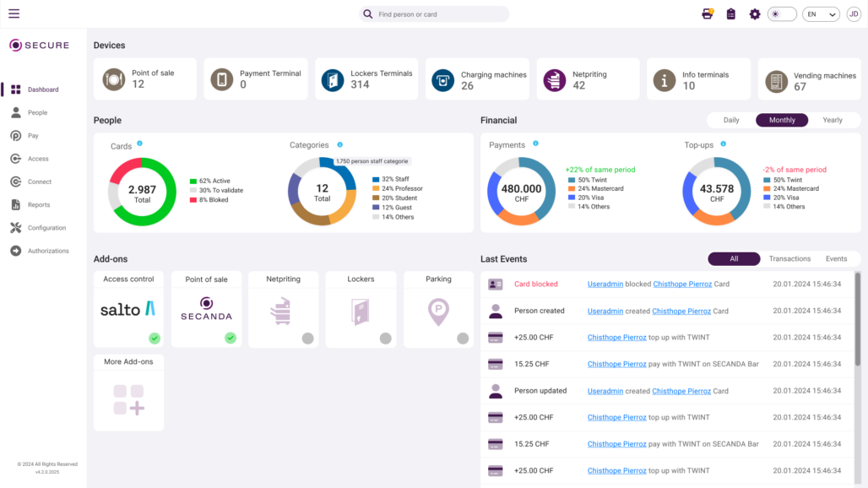This screenshot has height=488, width=868.
Task: Expand the Configuration sidebar section
Action: pos(46,228)
